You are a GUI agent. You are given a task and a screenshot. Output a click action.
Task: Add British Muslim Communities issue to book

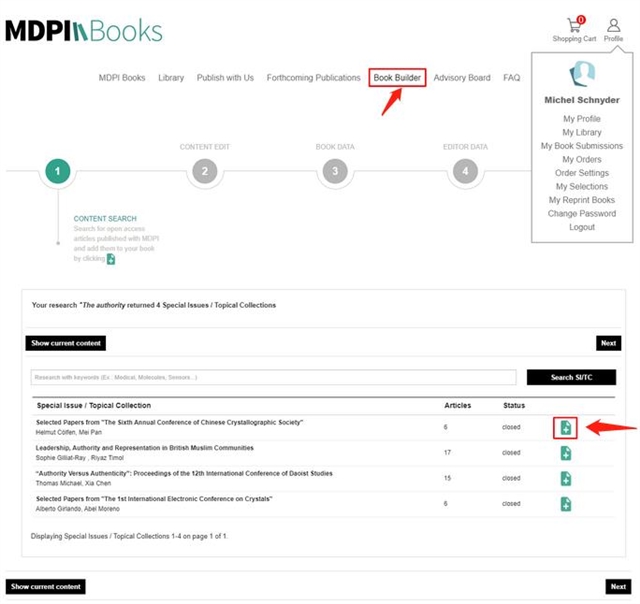click(x=565, y=453)
